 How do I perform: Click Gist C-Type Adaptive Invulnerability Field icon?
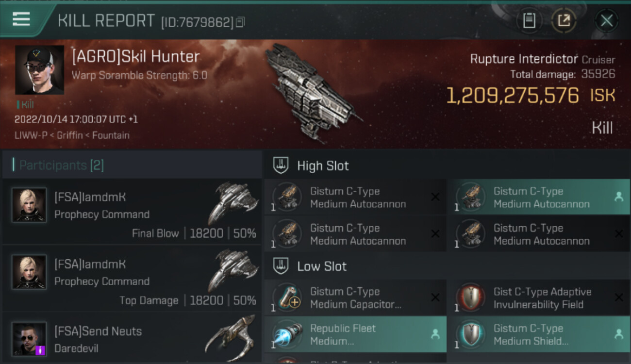[x=470, y=297]
